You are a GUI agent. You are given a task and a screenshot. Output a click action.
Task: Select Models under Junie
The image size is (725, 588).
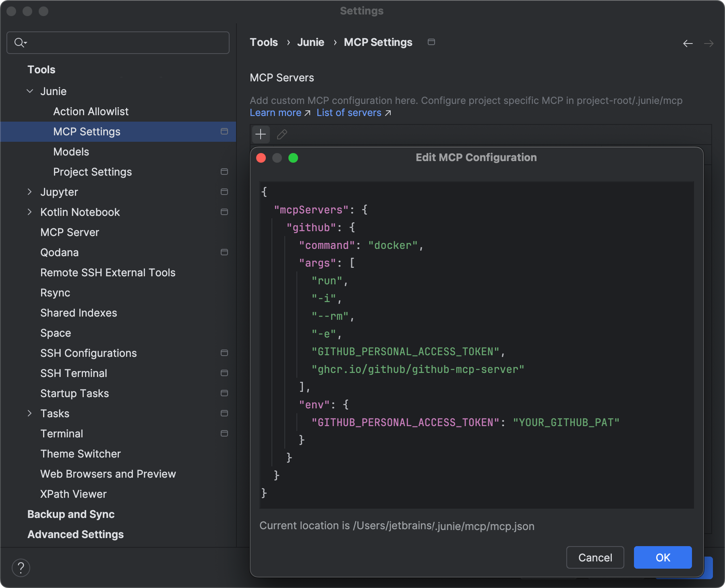pyautogui.click(x=71, y=151)
